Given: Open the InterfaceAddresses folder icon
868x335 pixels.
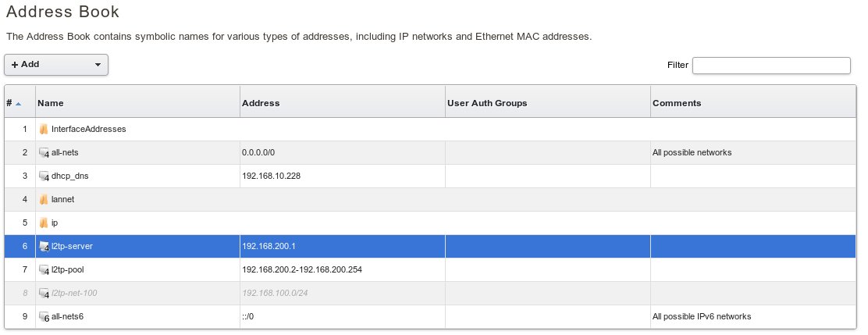Looking at the screenshot, I should [x=44, y=129].
